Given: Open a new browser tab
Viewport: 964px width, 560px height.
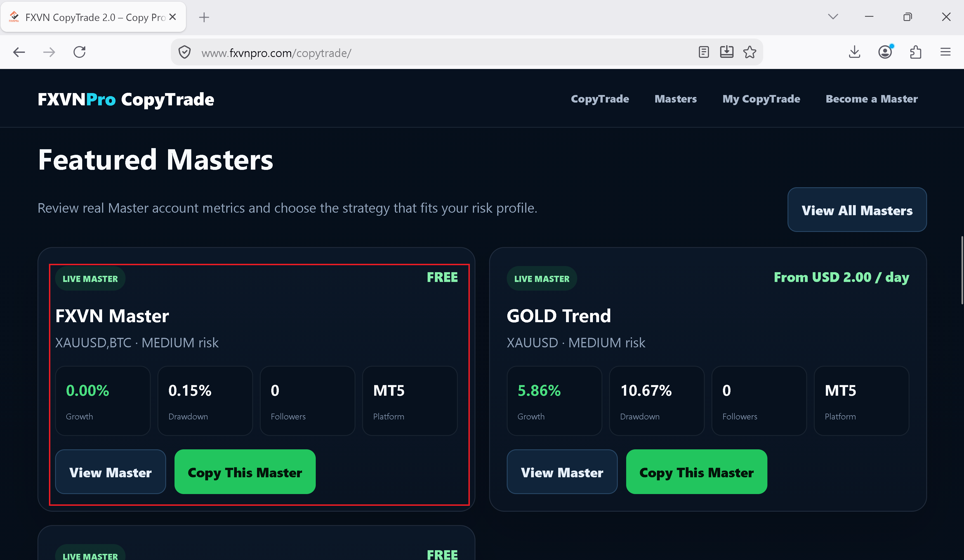Looking at the screenshot, I should pyautogui.click(x=204, y=17).
